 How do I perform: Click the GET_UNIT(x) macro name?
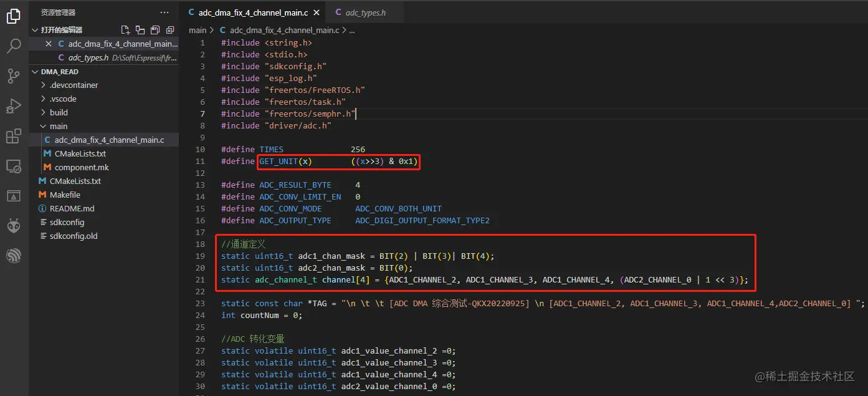285,162
